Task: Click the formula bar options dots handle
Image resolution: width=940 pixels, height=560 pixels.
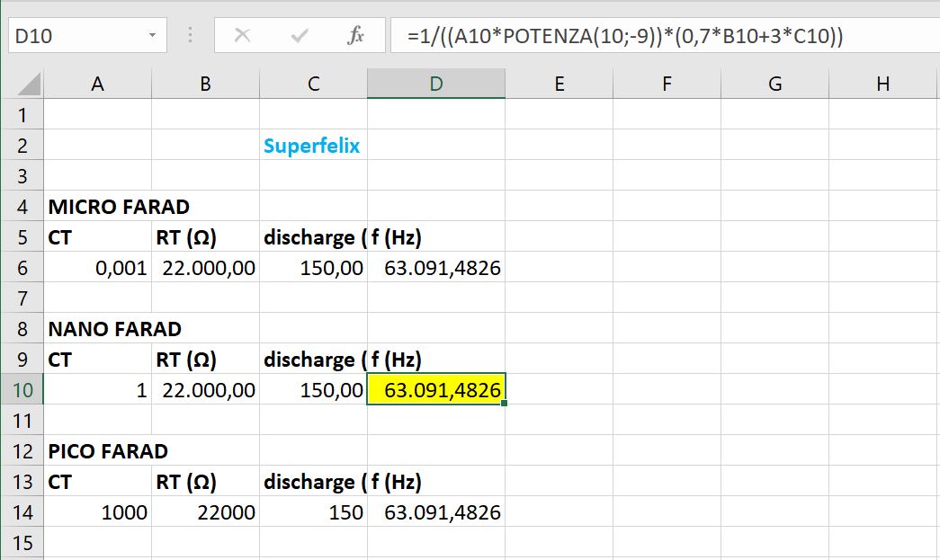Action: [x=191, y=36]
